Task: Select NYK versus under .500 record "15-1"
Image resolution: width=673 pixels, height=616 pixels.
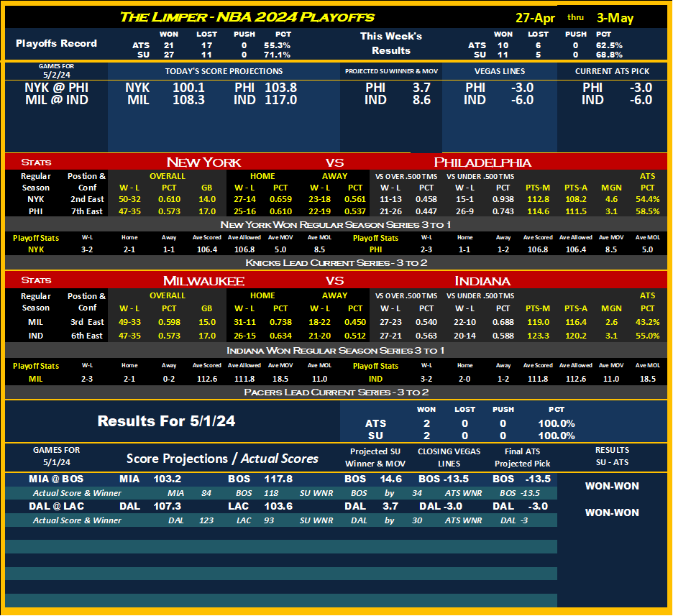Action: pyautogui.click(x=464, y=200)
